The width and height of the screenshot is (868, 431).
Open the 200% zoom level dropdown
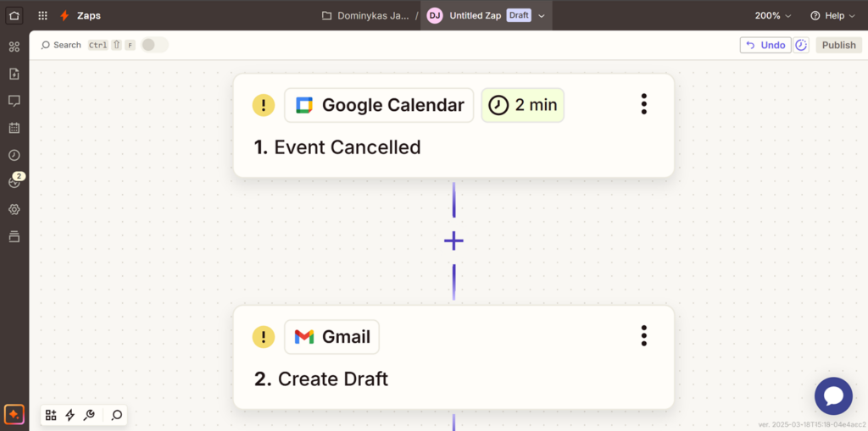point(773,16)
